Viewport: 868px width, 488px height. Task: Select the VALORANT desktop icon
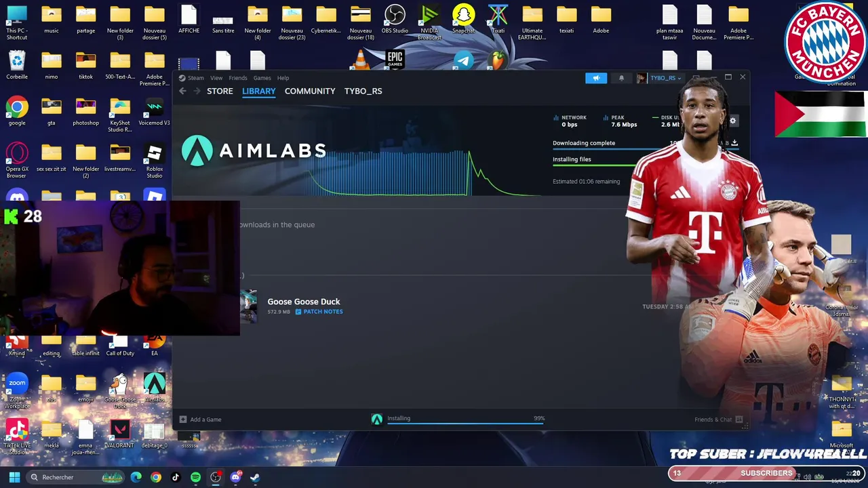coord(120,434)
